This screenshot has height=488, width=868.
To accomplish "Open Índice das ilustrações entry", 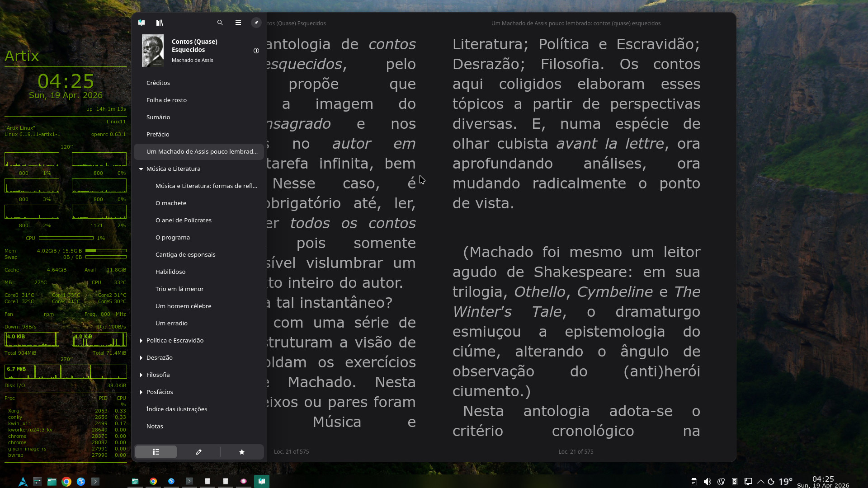I will [177, 409].
